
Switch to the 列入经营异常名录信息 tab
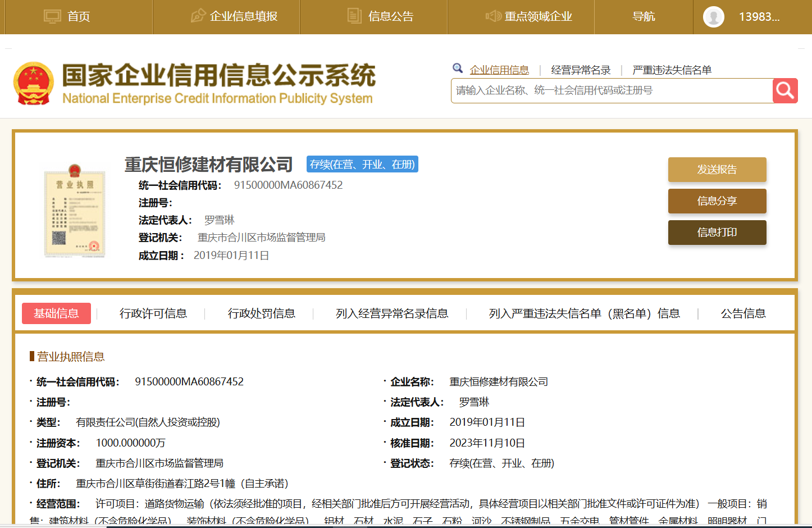(392, 313)
